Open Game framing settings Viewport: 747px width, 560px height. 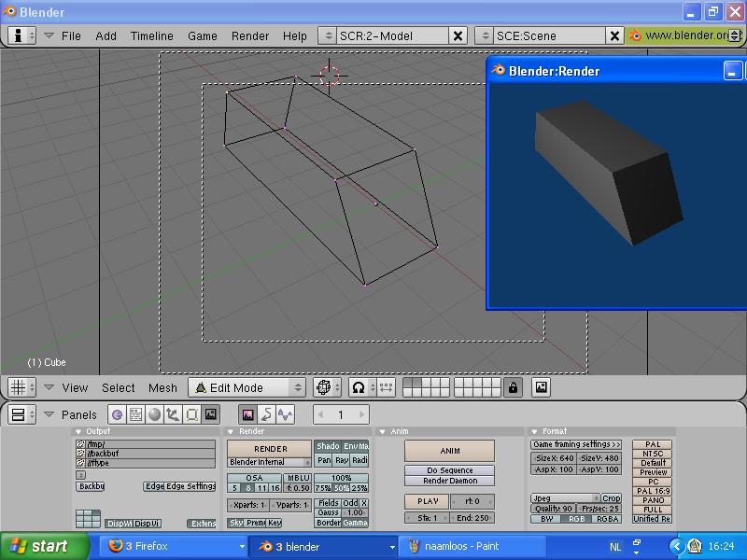tap(576, 444)
